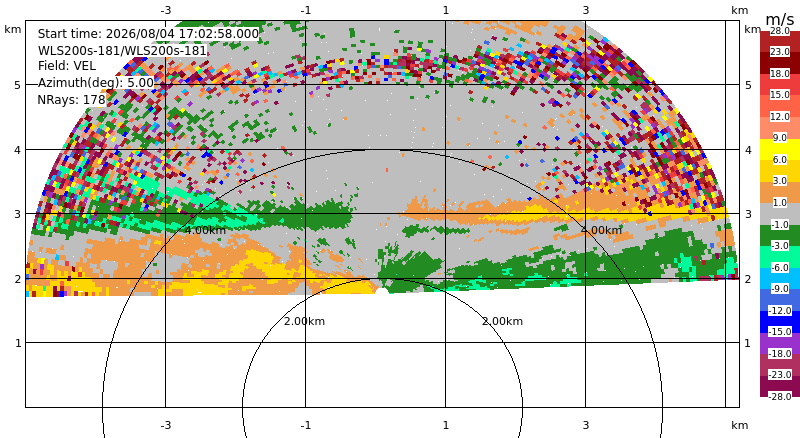Click the m/s units label above colorbar
This screenshot has width=800, height=438.
[x=780, y=19]
